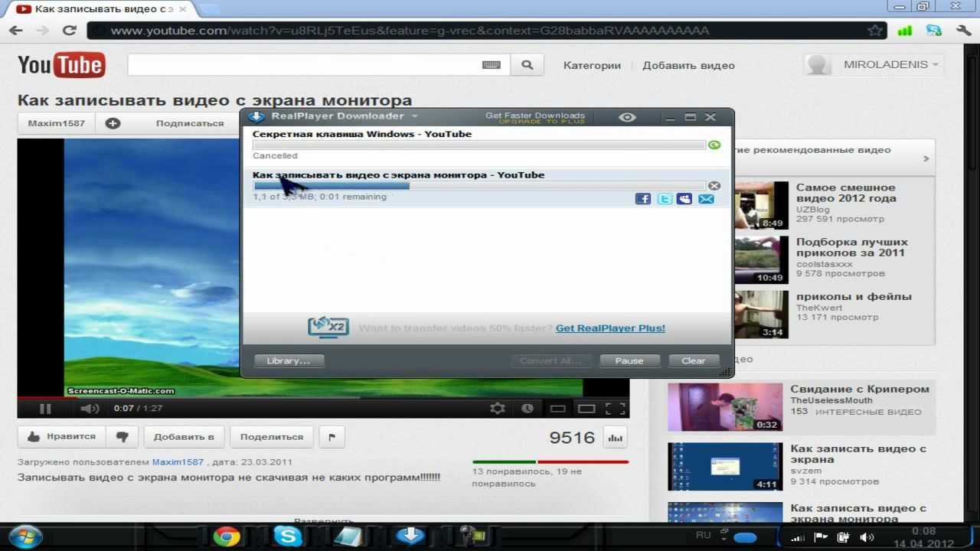Subscribe with the Подписаться button
The height and width of the screenshot is (551, 980).
(190, 123)
